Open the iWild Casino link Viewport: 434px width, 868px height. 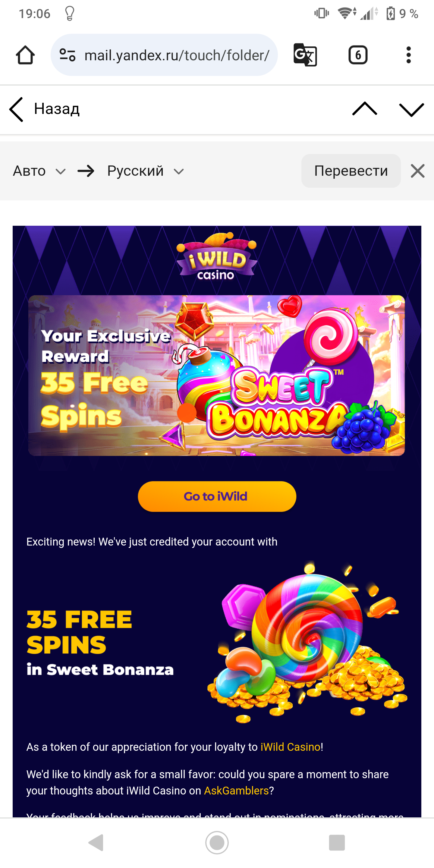point(291,747)
